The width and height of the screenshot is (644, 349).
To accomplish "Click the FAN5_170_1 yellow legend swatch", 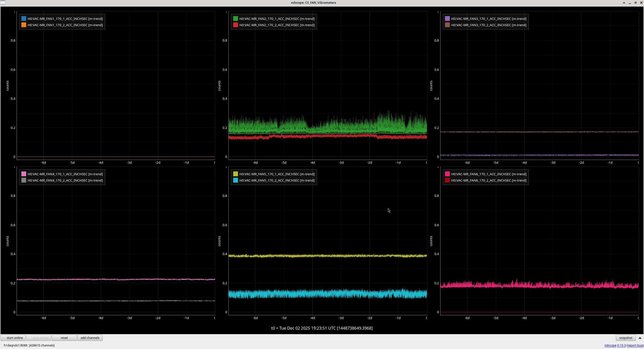I will [235, 174].
